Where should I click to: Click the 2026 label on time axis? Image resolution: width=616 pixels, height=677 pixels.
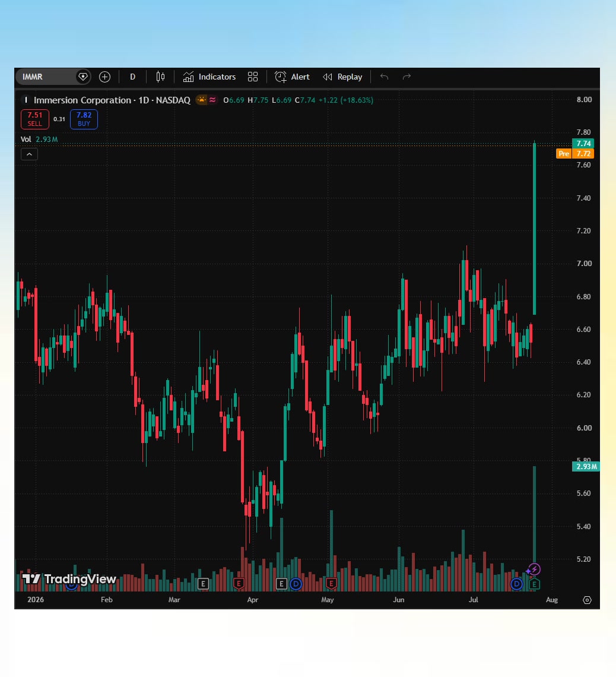tap(36, 600)
